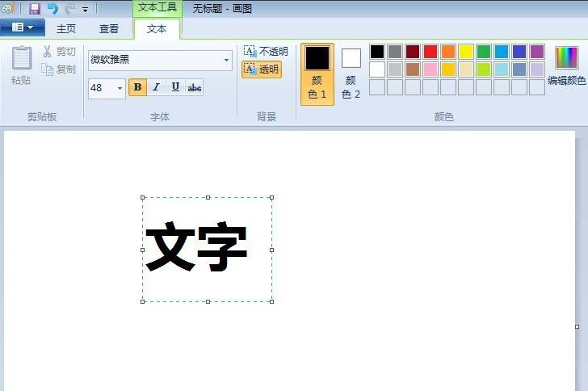Image resolution: width=588 pixels, height=391 pixels.
Task: Click inside the text box containing 文字
Action: coord(207,250)
